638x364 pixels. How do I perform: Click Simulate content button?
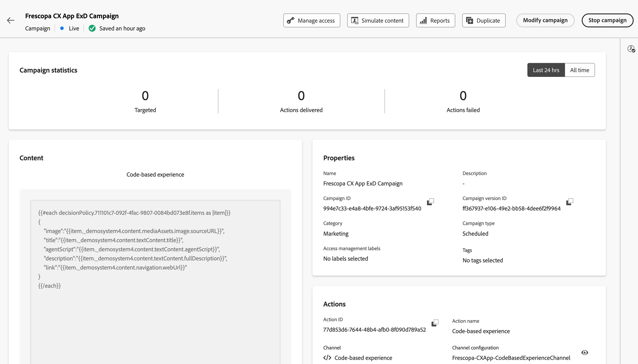[378, 20]
